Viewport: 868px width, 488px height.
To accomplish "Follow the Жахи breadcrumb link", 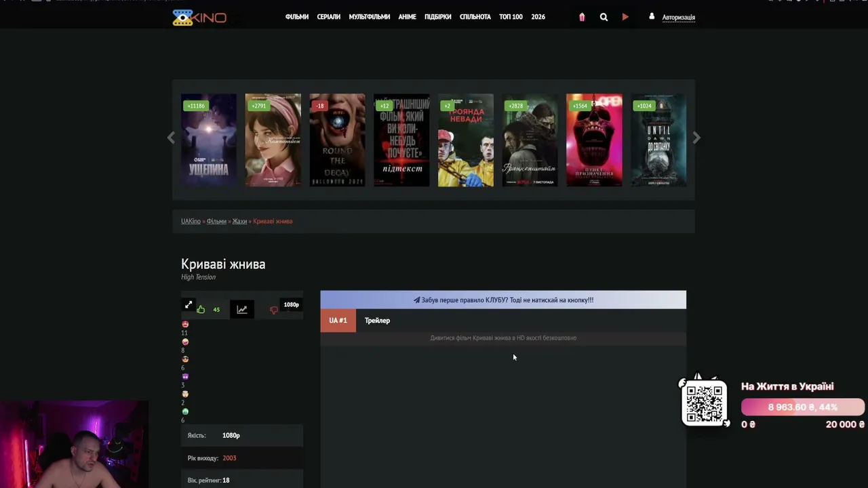I will tap(239, 222).
